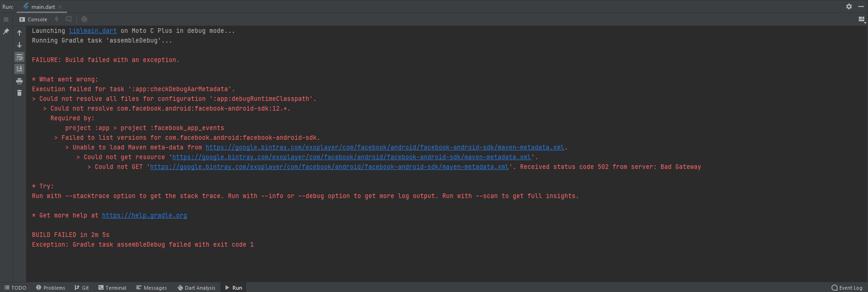Click 'Run with --stacktrace option' line
This screenshot has height=292, width=868.
click(x=306, y=196)
